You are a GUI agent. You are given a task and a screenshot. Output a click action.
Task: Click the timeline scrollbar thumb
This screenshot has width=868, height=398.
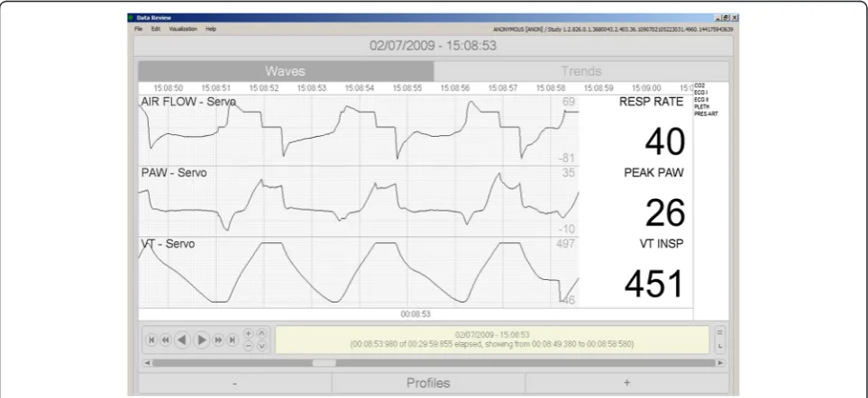(324, 363)
